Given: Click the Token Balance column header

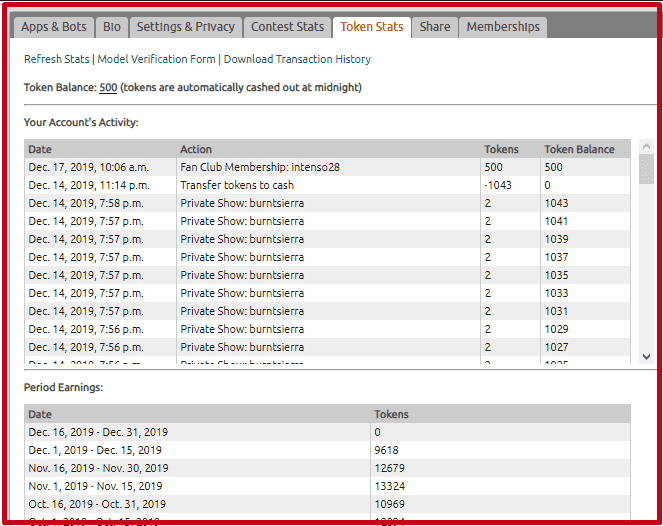Looking at the screenshot, I should point(579,149).
